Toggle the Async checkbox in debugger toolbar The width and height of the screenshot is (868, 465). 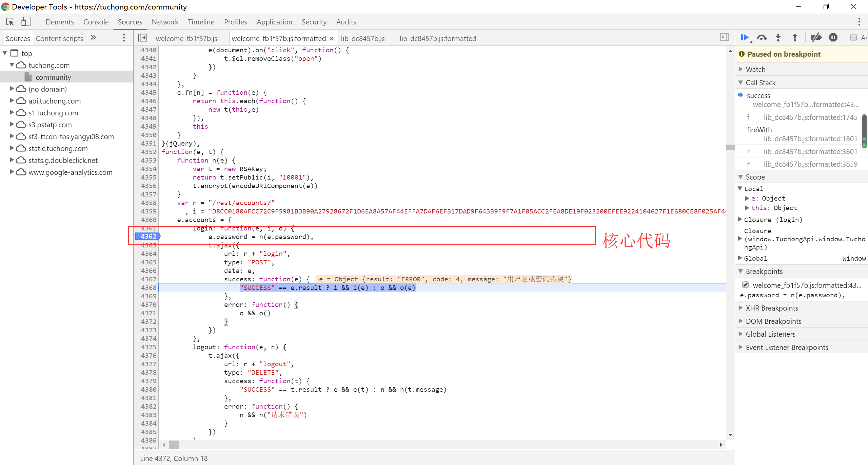tap(854, 38)
